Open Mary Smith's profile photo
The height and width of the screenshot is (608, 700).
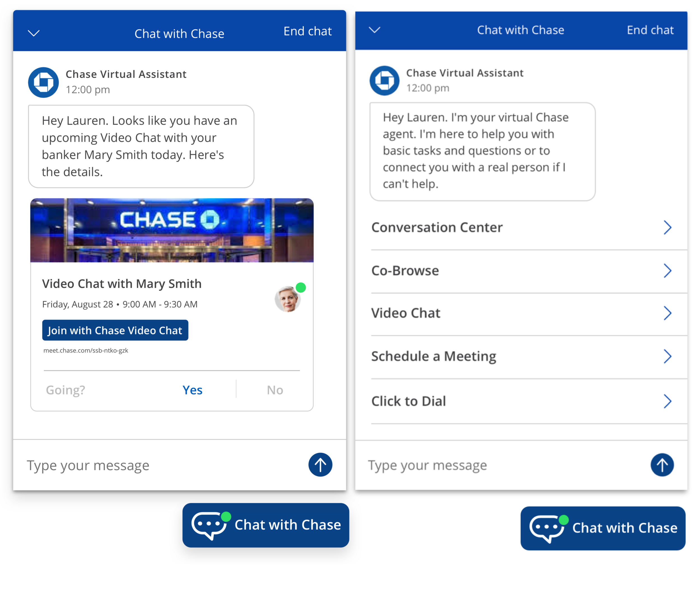pyautogui.click(x=288, y=299)
